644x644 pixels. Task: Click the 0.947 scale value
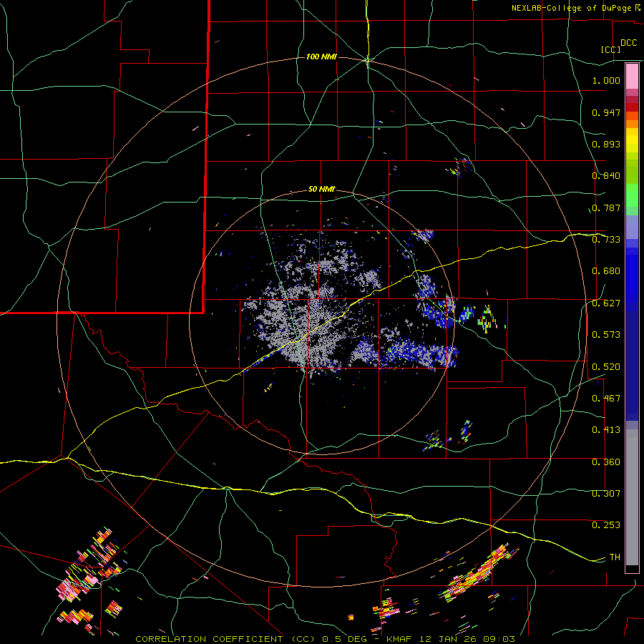[606, 112]
